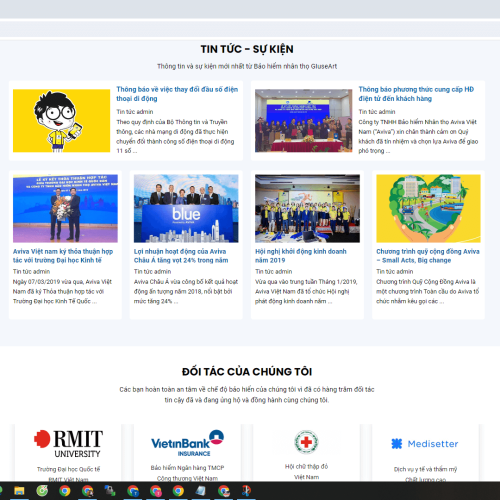Click excerpt 'Ngày 07/03/2019 vừa qua, Aviva Việt'
This screenshot has width=500, height=500.
pos(62,291)
